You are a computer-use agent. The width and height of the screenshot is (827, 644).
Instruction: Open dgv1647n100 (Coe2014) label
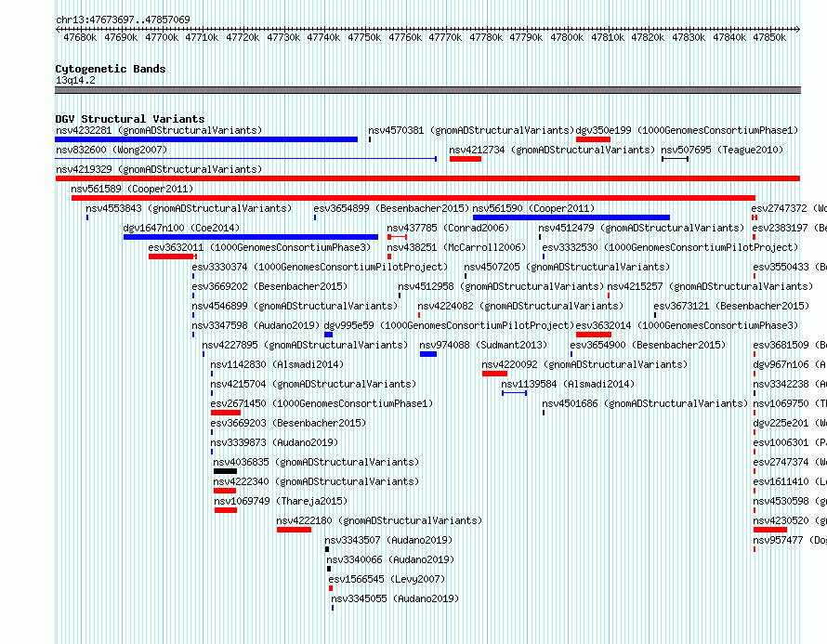point(181,228)
